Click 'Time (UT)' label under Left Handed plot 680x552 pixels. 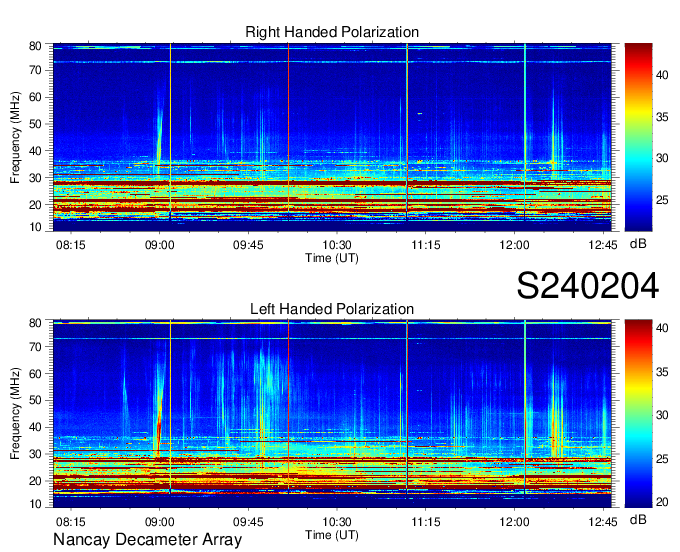(x=332, y=535)
